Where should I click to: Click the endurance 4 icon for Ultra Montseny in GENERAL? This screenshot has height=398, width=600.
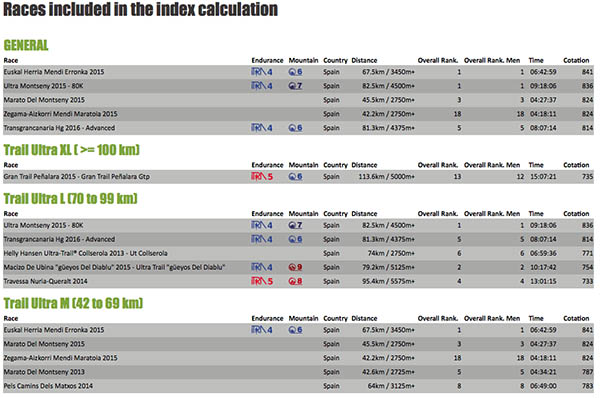coord(262,86)
